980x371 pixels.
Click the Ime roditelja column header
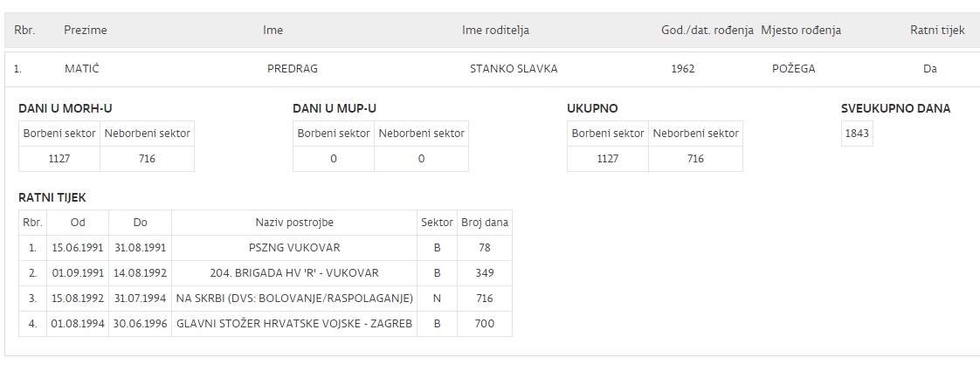coord(495,31)
